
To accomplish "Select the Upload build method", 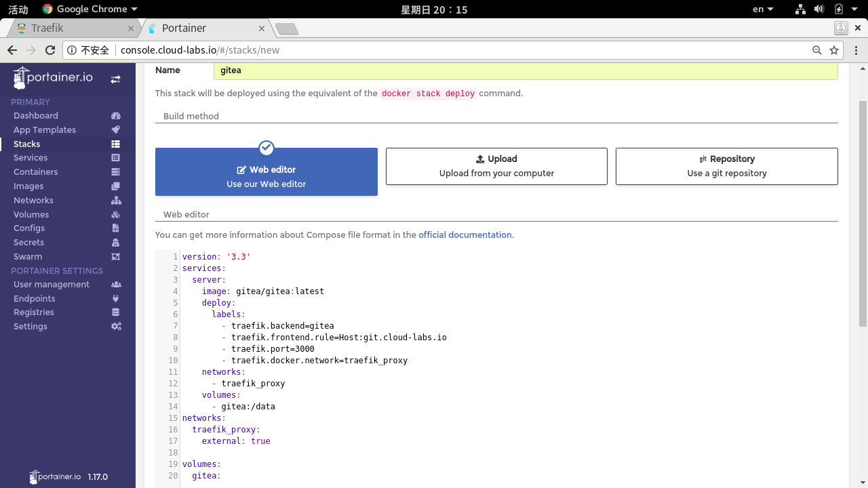I will [496, 166].
